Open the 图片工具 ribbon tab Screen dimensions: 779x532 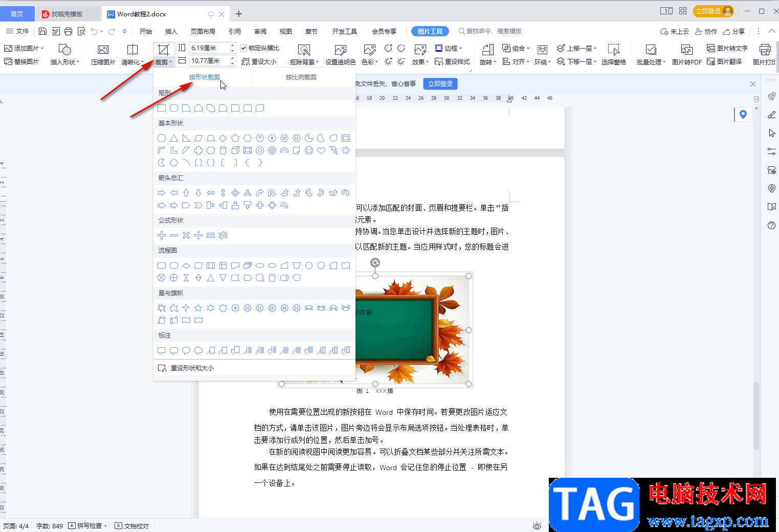click(430, 31)
